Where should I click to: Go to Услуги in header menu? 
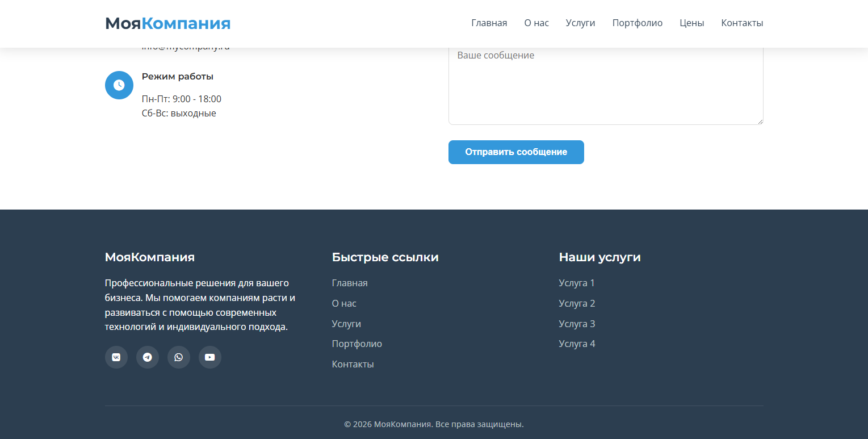pos(580,23)
